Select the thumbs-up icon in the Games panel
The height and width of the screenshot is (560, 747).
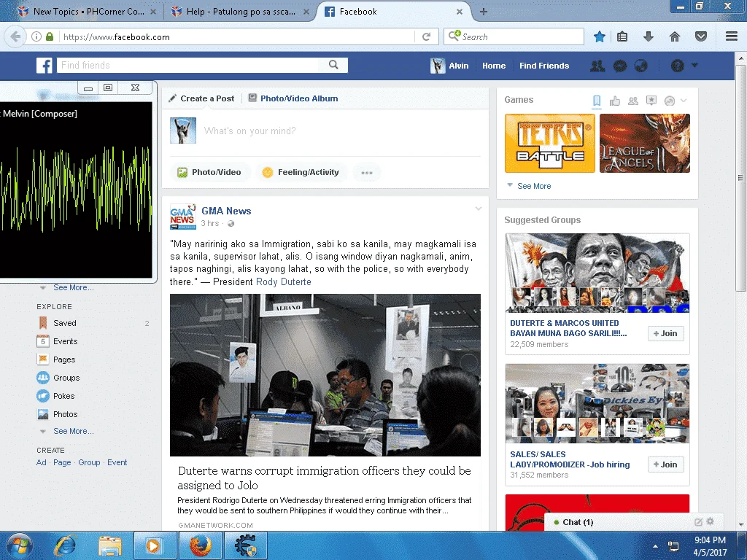pos(614,101)
